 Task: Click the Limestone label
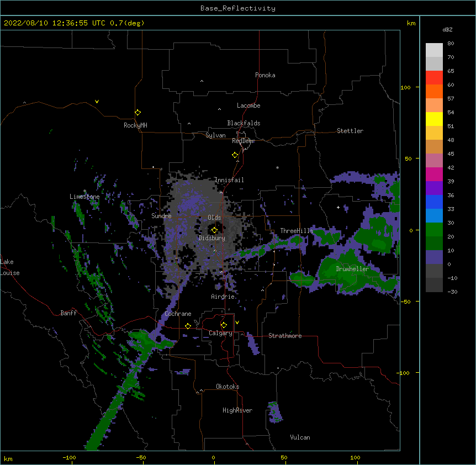[x=84, y=197]
